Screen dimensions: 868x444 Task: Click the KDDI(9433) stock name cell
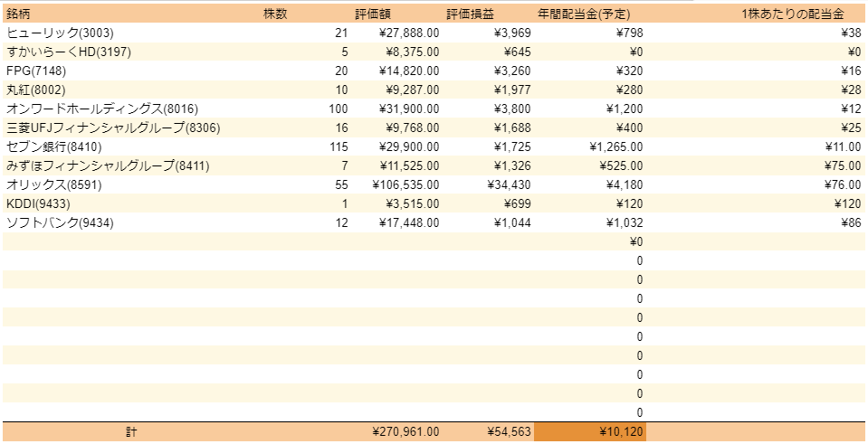38,204
